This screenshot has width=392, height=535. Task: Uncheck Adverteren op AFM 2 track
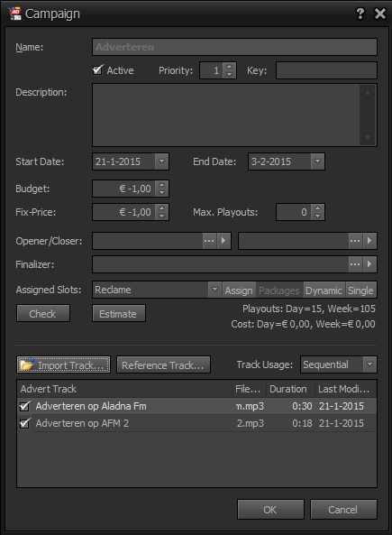coord(25,423)
